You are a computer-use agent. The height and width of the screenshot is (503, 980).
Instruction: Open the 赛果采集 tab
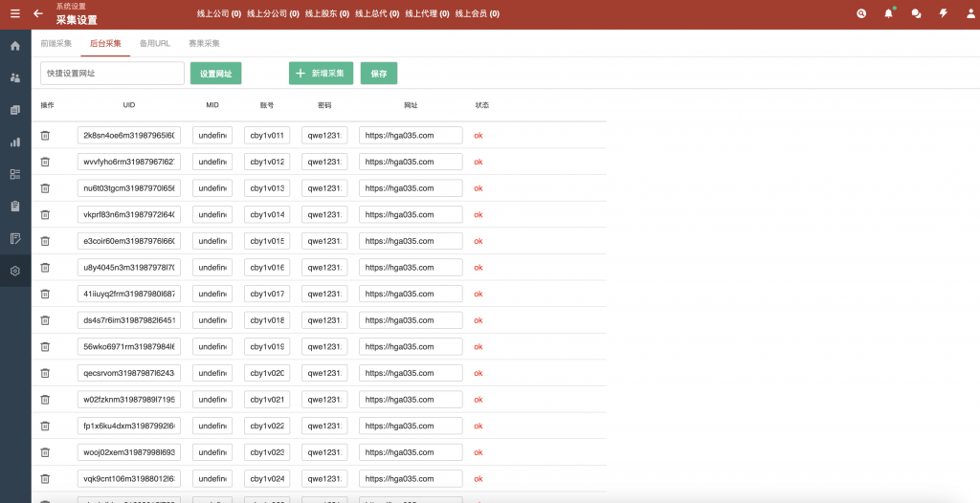[204, 44]
